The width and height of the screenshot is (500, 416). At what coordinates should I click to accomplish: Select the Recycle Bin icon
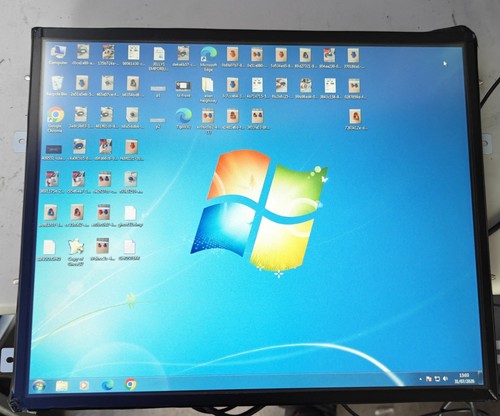(x=58, y=86)
